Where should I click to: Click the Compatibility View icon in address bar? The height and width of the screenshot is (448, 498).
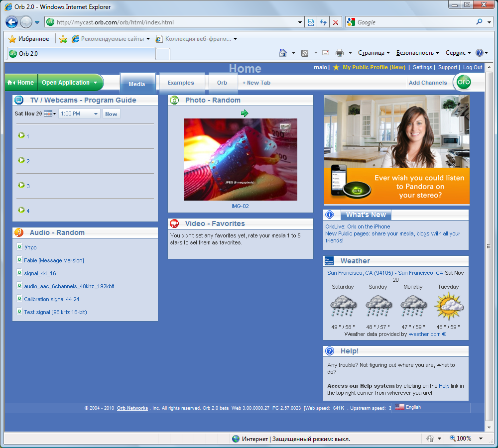311,22
